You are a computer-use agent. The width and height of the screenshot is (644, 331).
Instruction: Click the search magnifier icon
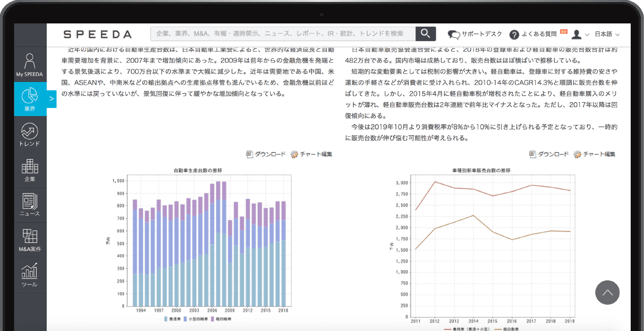[x=425, y=34]
